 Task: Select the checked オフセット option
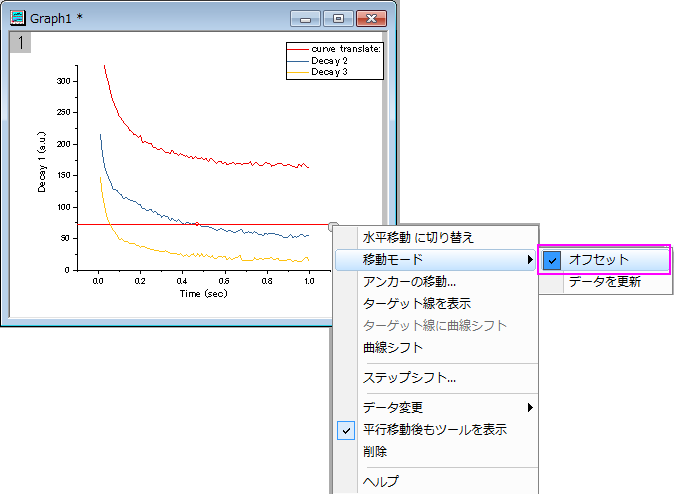604,260
